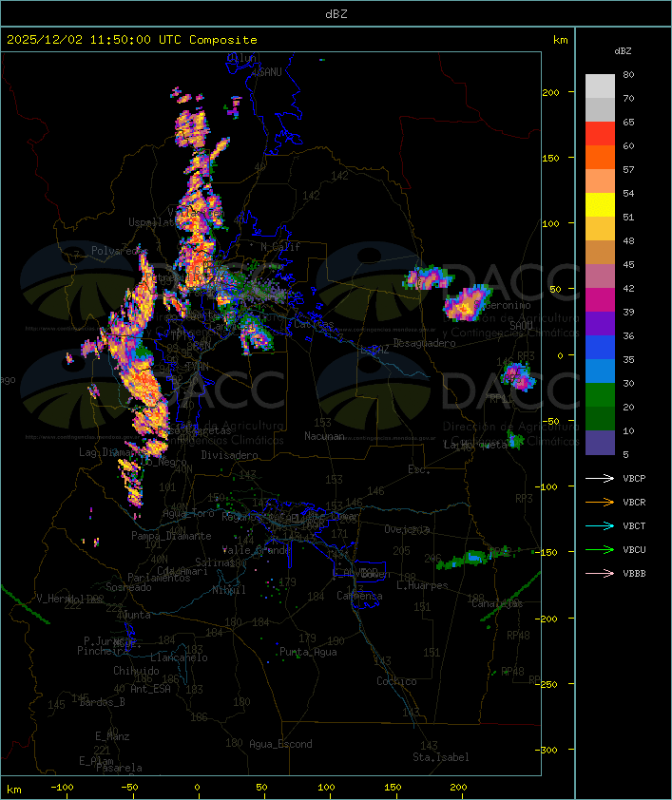Click the dBZ heading above color scale
Viewport: 672px width, 800px height.
(623, 51)
